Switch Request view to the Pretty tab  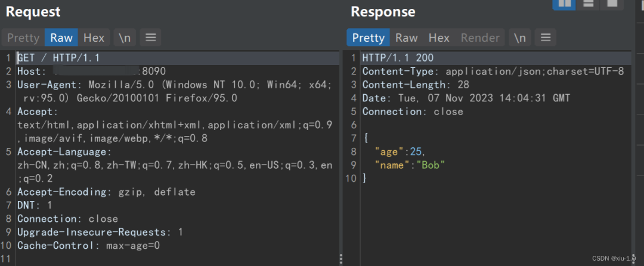tap(23, 38)
